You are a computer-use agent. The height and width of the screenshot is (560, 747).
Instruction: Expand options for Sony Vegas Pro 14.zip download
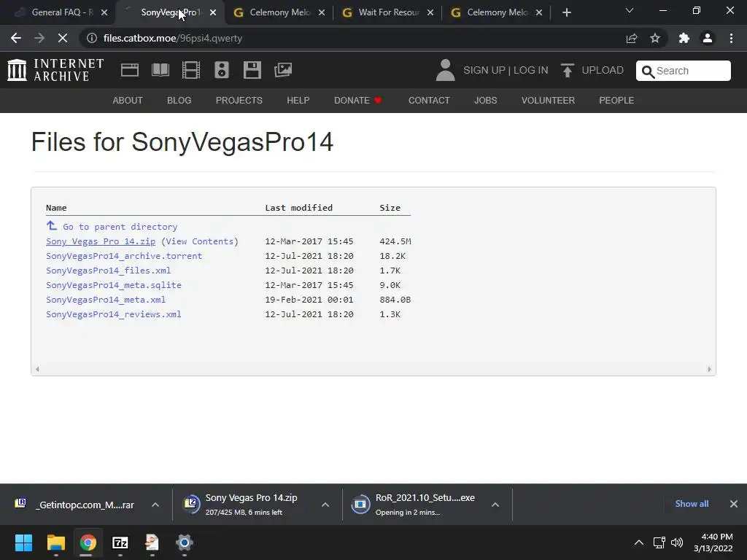click(x=325, y=505)
